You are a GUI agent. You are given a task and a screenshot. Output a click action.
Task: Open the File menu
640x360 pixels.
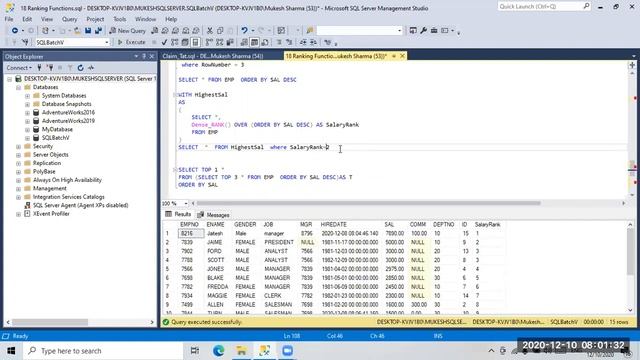[9, 19]
